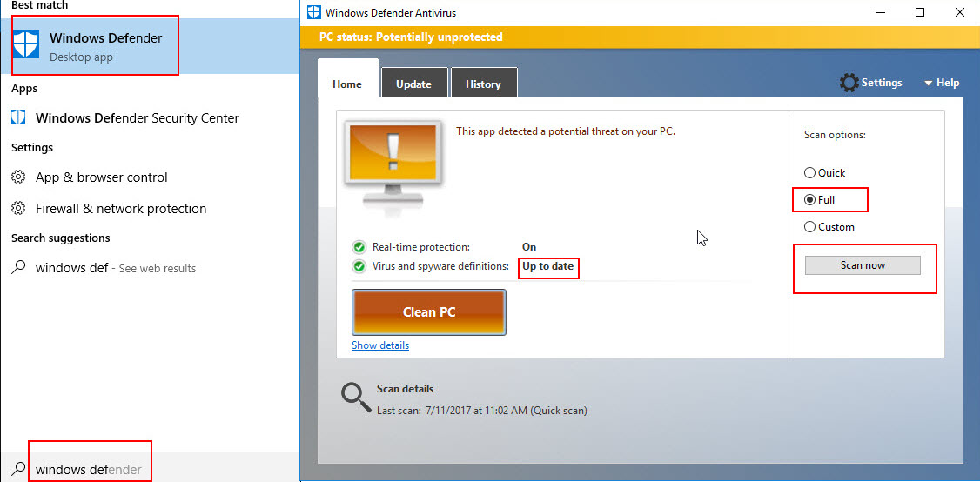980x482 pixels.
Task: Click the 'windows def' See web results suggestion
Action: tap(116, 268)
